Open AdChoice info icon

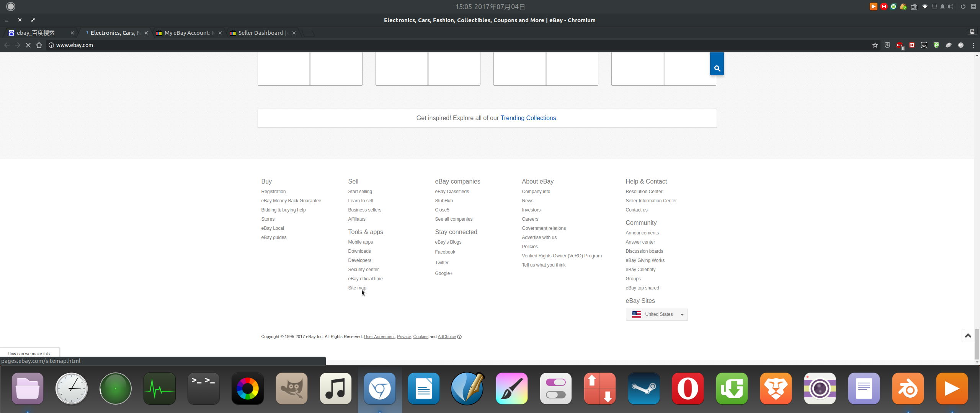pos(459,337)
